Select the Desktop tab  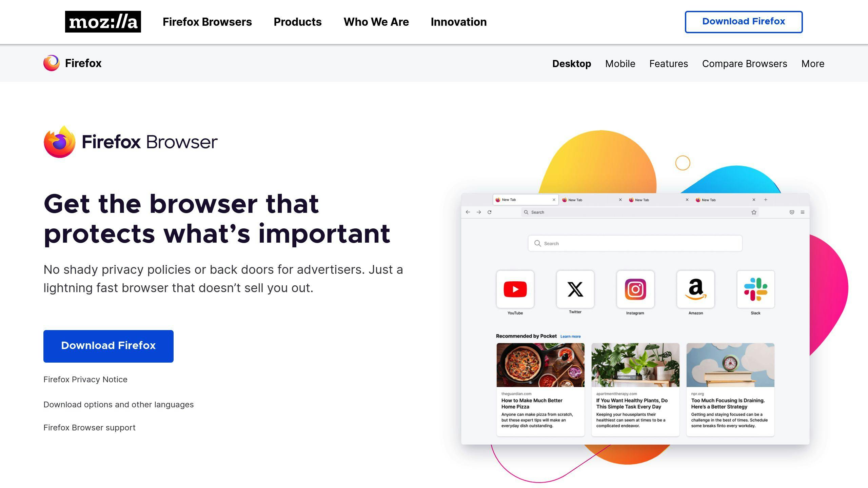point(572,63)
